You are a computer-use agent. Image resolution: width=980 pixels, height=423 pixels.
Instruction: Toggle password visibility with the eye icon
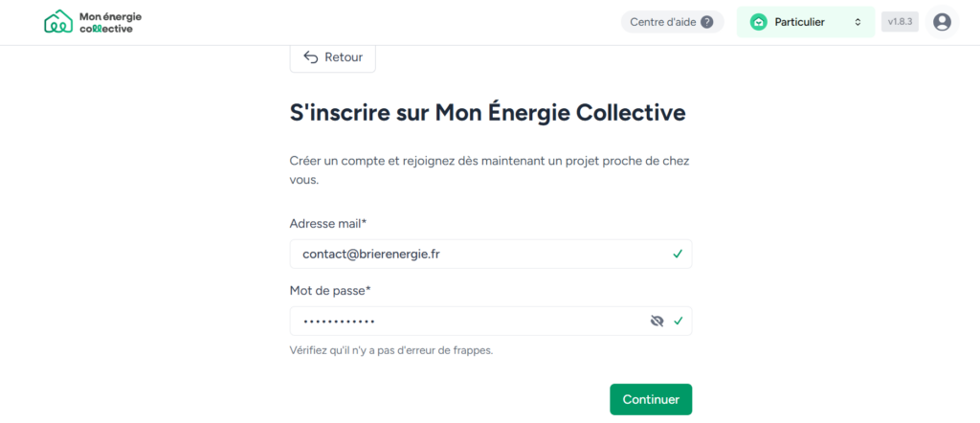tap(657, 322)
